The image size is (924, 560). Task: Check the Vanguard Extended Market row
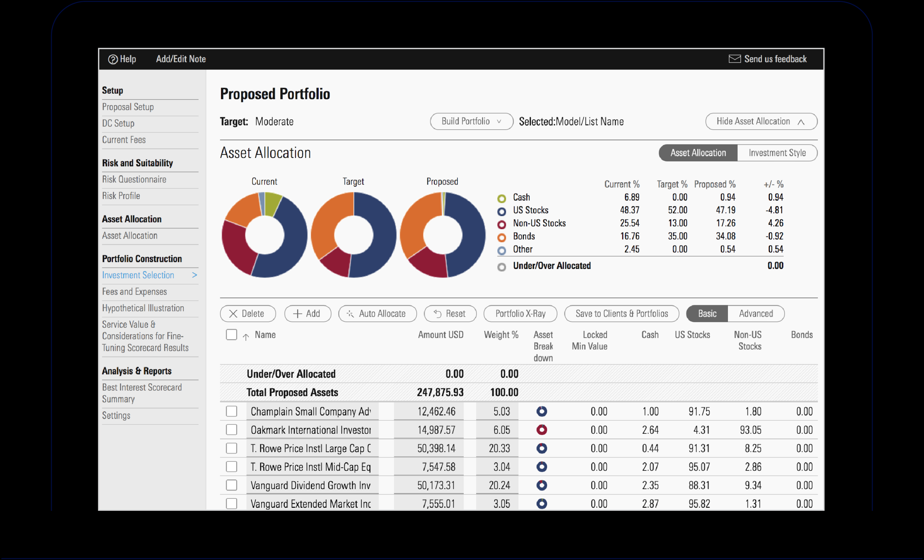(x=231, y=503)
